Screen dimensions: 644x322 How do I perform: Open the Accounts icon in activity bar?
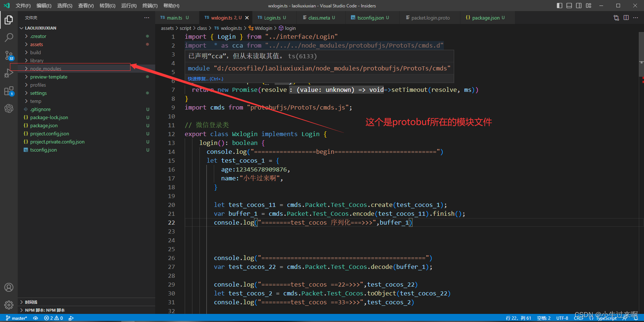[x=9, y=287]
